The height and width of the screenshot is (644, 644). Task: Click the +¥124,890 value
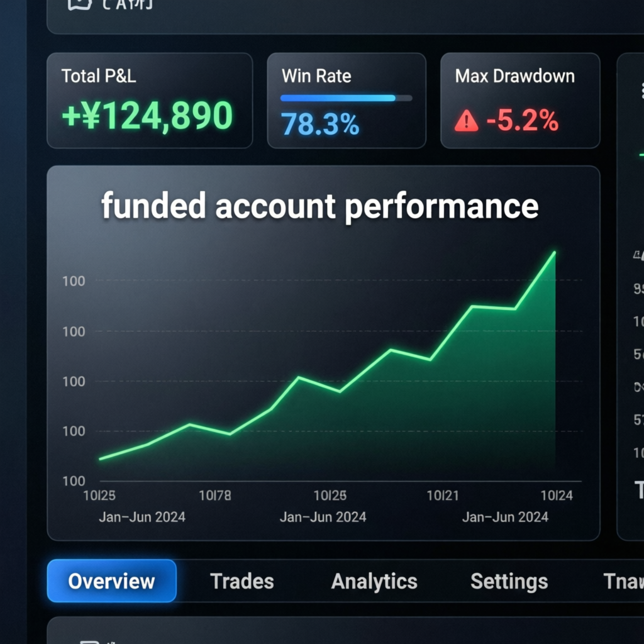(x=147, y=116)
